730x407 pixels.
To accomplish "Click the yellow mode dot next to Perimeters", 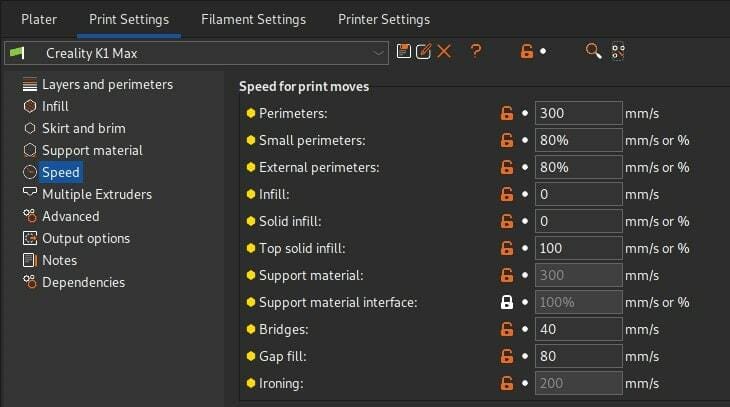I will pyautogui.click(x=250, y=113).
